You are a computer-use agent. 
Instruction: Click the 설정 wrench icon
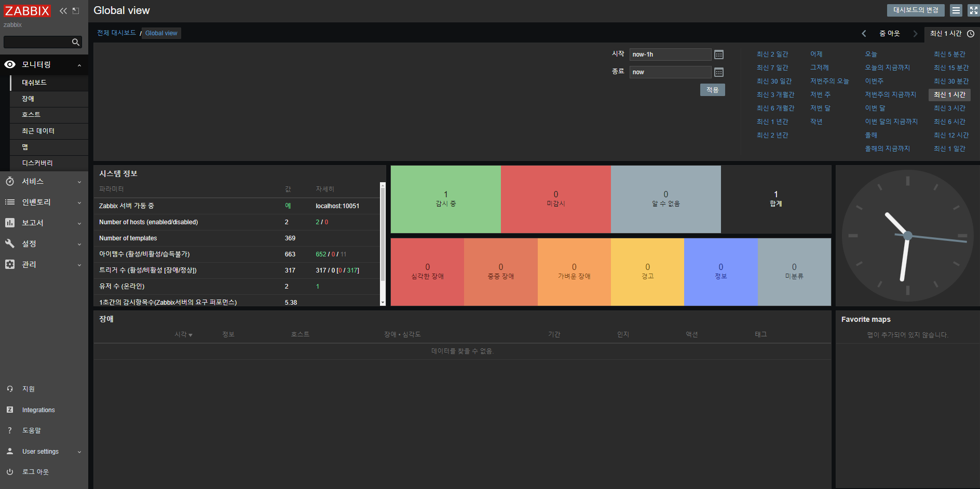(10, 243)
